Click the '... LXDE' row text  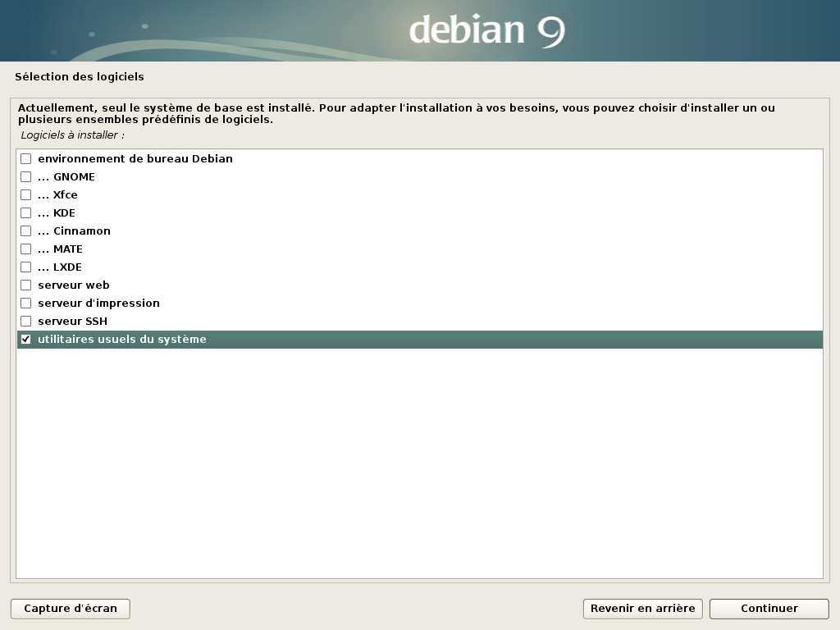[x=60, y=267]
